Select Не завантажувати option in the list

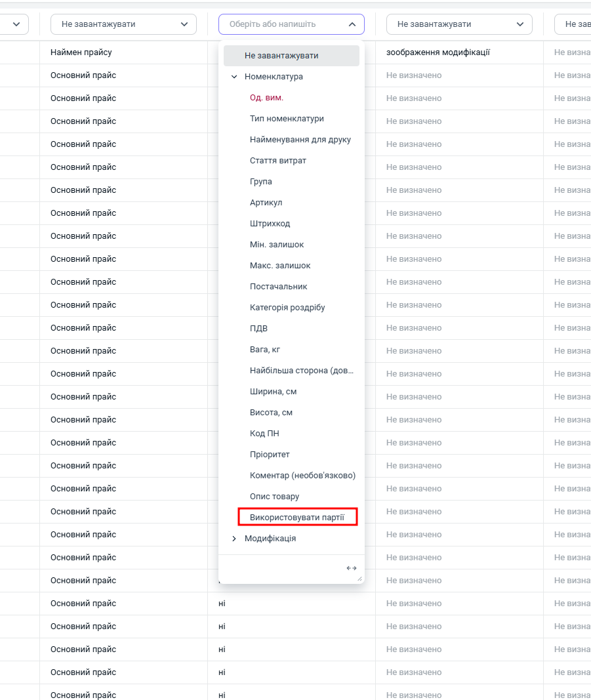coord(291,56)
